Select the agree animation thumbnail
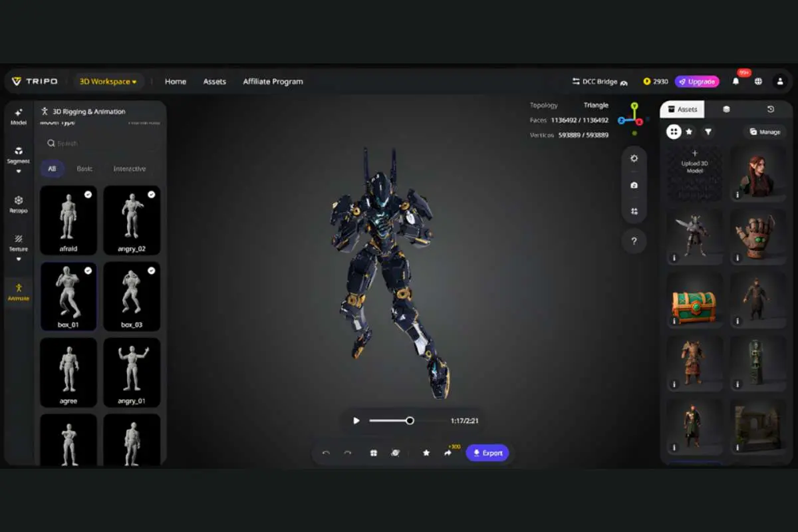Viewport: 798px width, 532px height. (x=68, y=372)
